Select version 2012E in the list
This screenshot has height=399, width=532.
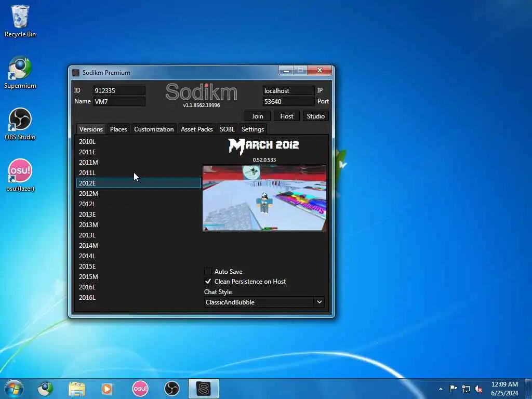pyautogui.click(x=139, y=183)
